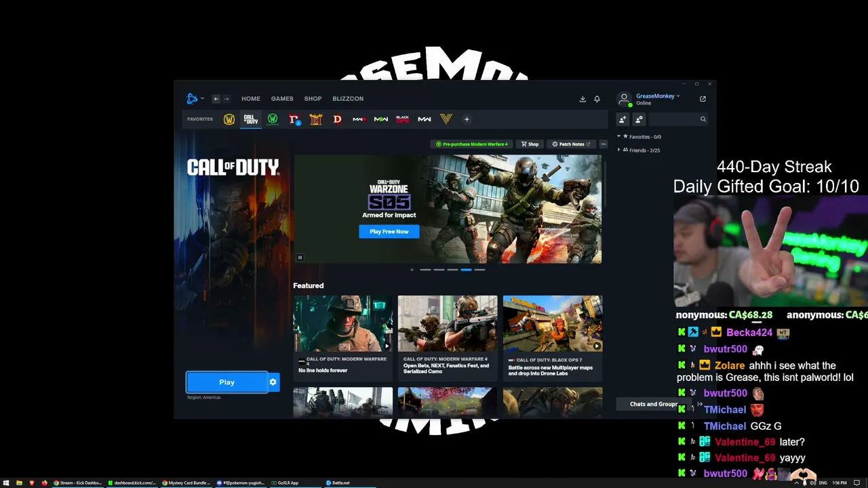Open notifications bell icon
This screenshot has height=488, width=868.
pos(597,99)
